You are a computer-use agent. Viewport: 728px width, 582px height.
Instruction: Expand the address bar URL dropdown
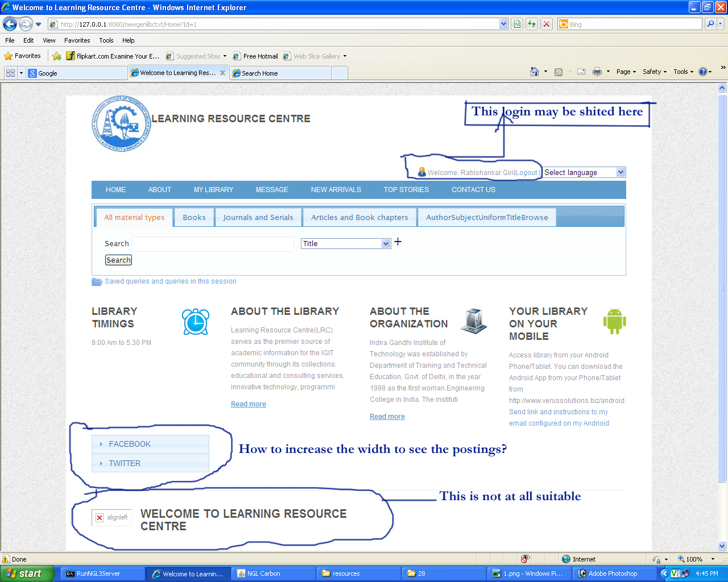coord(503,24)
